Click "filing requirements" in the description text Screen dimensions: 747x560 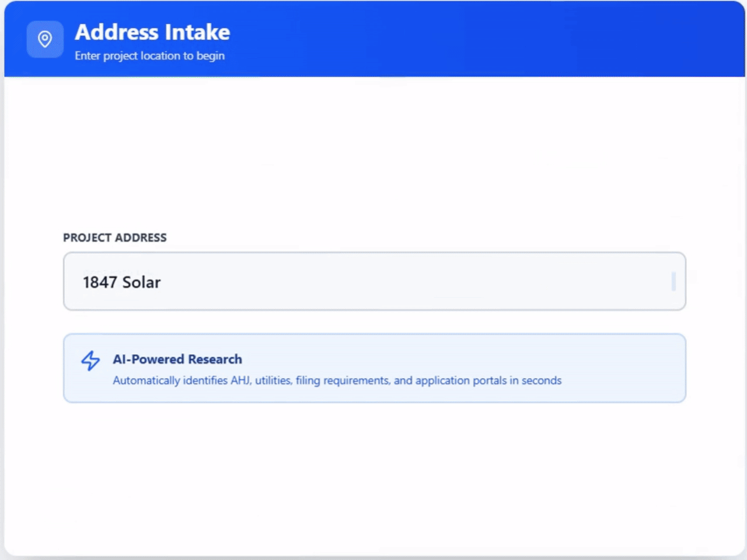click(x=343, y=380)
